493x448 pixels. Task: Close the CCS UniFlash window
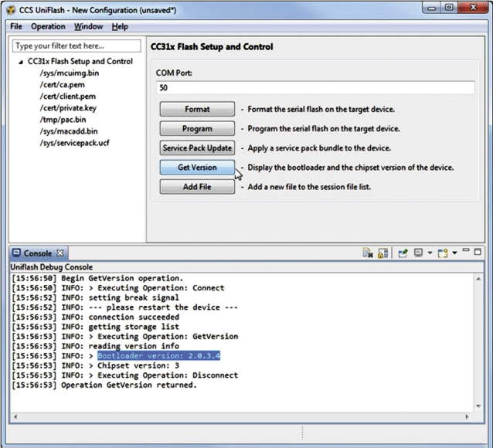pos(473,8)
